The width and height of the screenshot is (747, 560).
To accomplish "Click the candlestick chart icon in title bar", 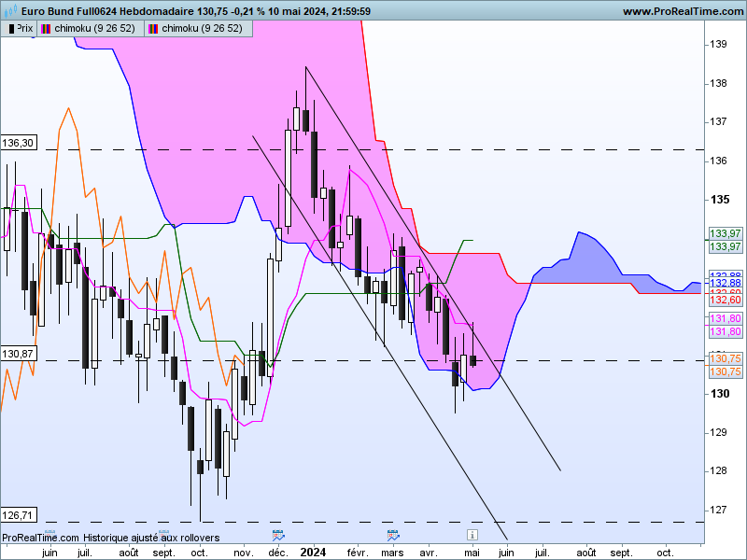I will [x=10, y=10].
